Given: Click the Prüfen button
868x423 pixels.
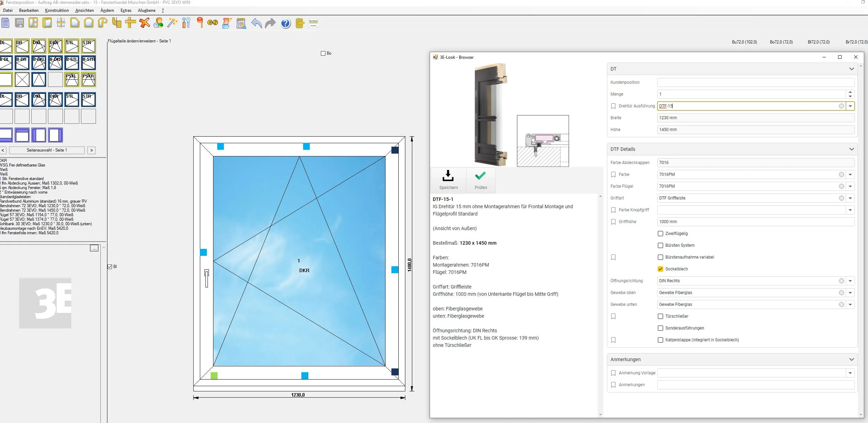Looking at the screenshot, I should [x=480, y=180].
